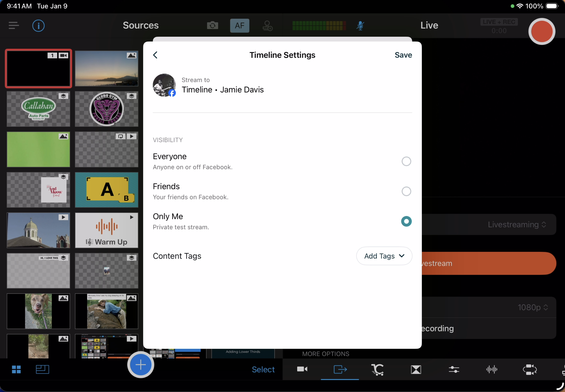Tap the hamburger menu icon
Screen dimensions: 565x392
(x=14, y=26)
